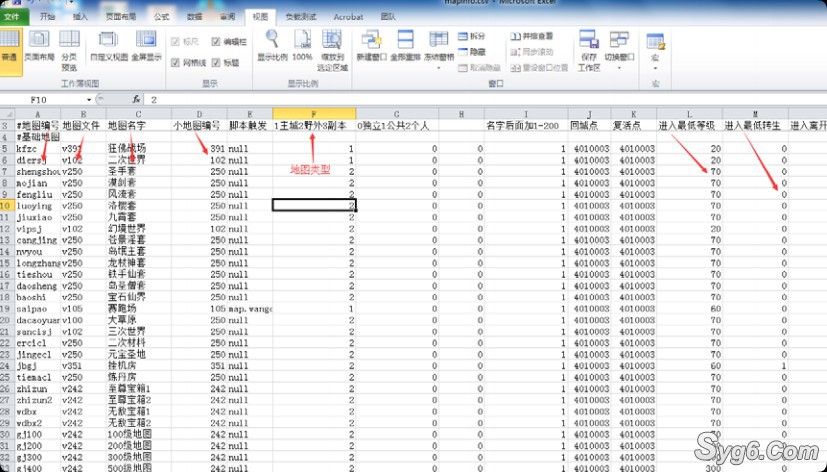Open 自定义视图 custom views
This screenshot has height=472, width=827.
pos(109,47)
